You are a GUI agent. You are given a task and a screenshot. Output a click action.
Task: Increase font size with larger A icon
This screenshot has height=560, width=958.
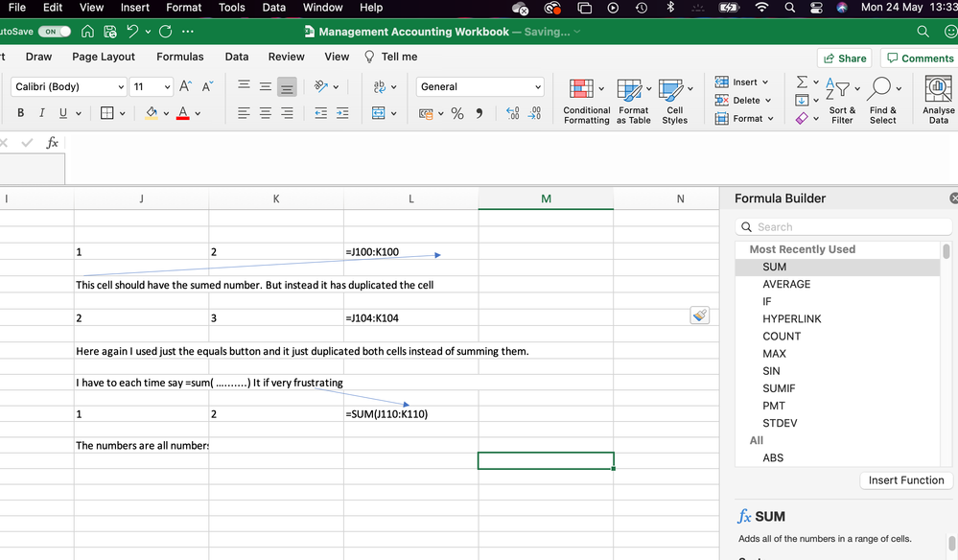pos(186,86)
